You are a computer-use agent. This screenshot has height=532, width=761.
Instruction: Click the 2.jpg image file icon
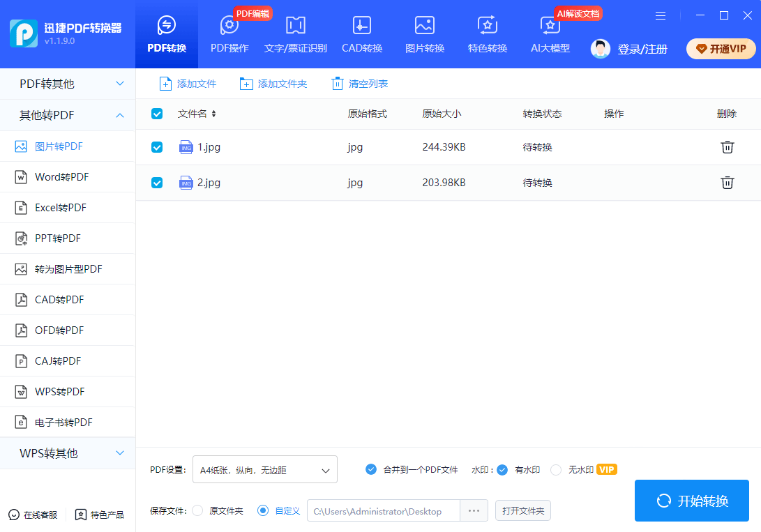(186, 183)
